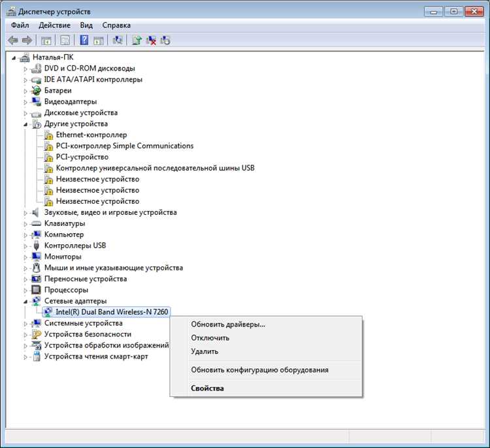
Task: Click the disable device toolbar icon
Action: click(165, 40)
